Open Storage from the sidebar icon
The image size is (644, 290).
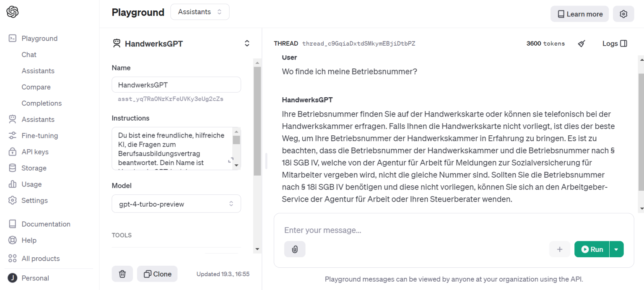click(13, 168)
